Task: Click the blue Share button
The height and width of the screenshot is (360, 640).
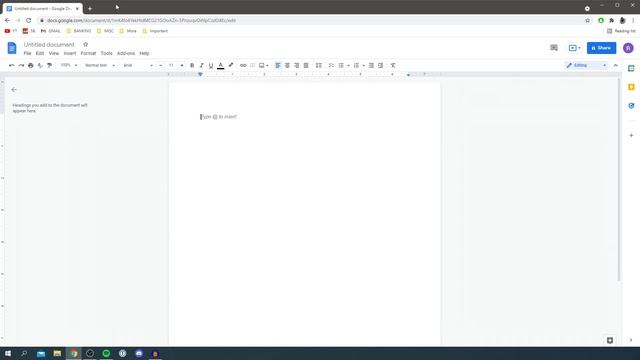Action: click(601, 48)
